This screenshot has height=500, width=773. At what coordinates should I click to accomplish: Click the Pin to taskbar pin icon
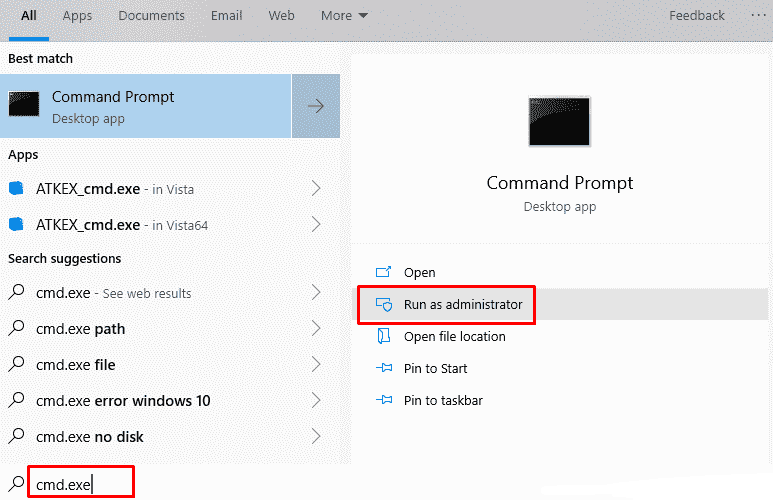pos(382,401)
